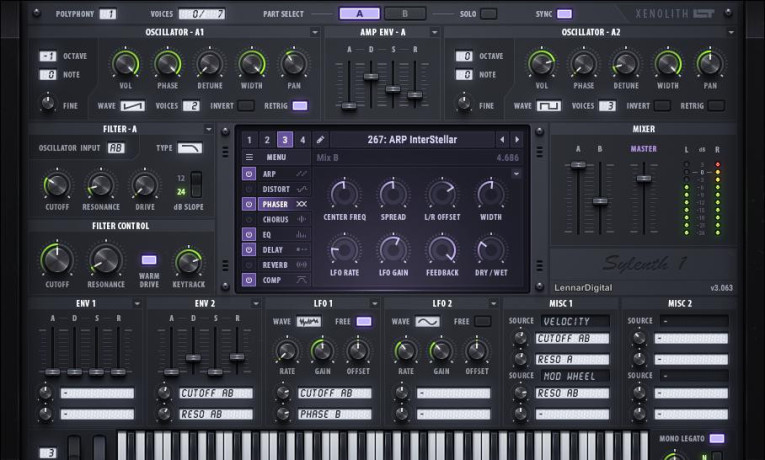Viewport: 765px width, 460px height.
Task: Open the hamburger MENU icon
Action: [x=249, y=157]
